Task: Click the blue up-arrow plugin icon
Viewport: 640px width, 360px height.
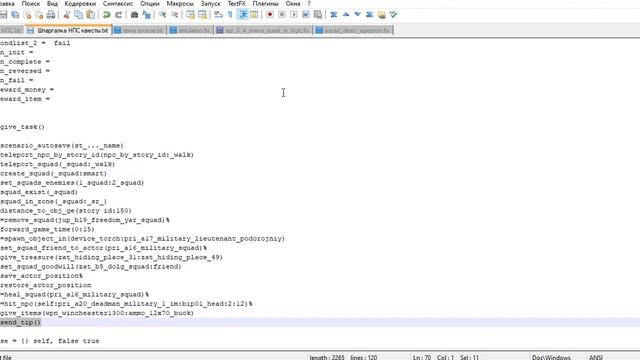Action: point(346,15)
